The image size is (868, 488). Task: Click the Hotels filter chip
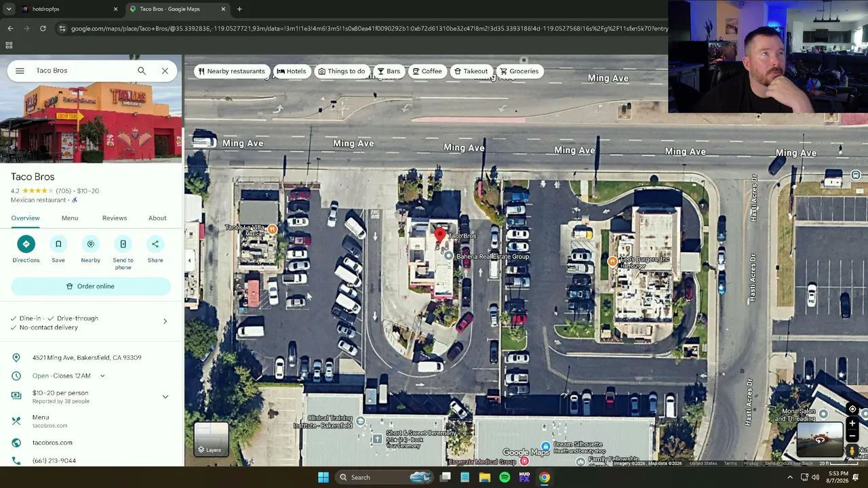click(291, 71)
